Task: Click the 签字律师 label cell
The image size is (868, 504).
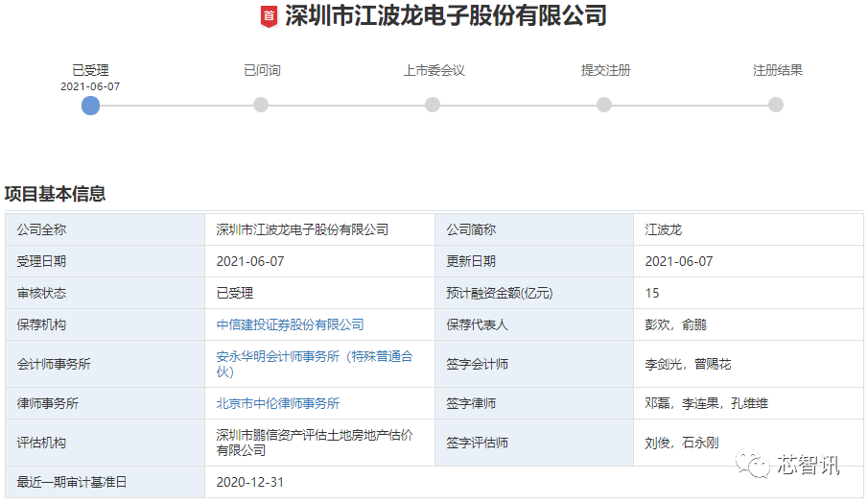Action: point(534,403)
